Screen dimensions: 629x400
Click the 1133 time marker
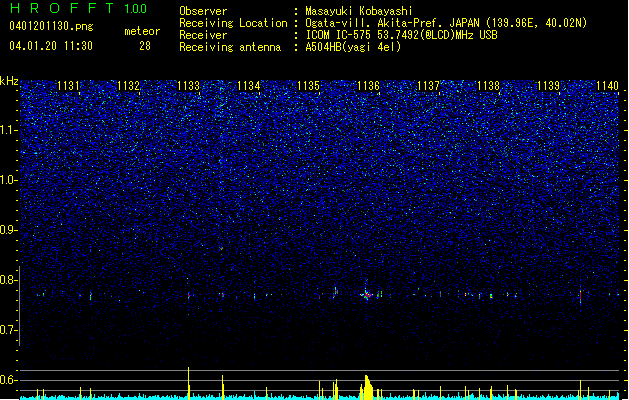189,86
